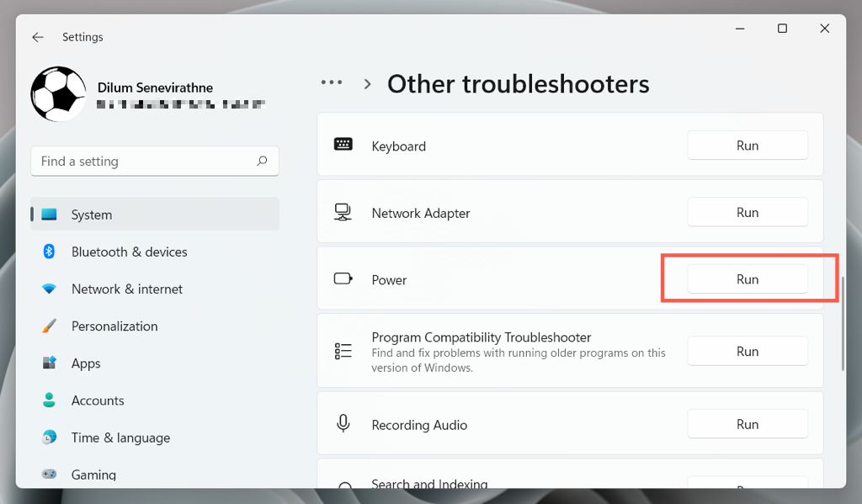The height and width of the screenshot is (504, 862).
Task: Click the Other troubleshooters heading
Action: point(519,84)
